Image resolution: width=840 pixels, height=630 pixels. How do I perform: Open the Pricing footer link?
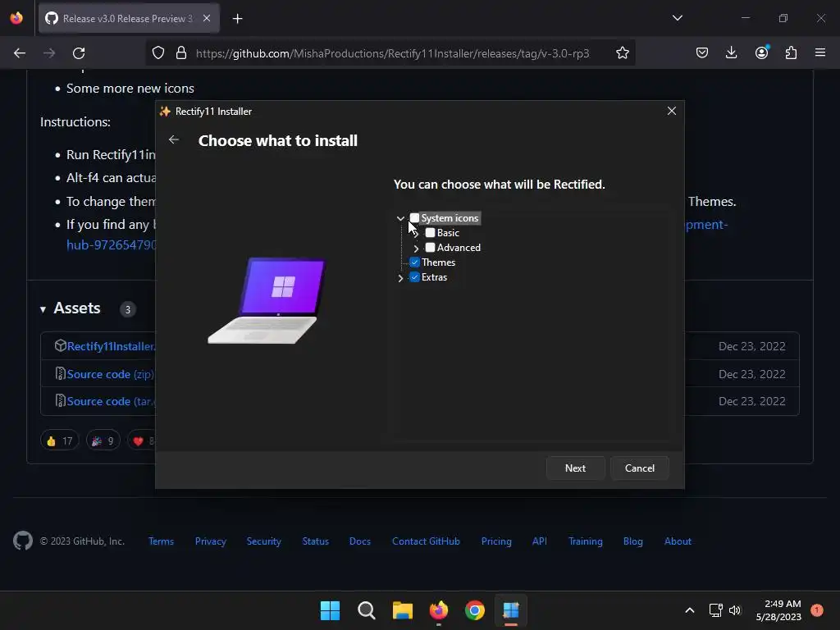click(x=496, y=541)
